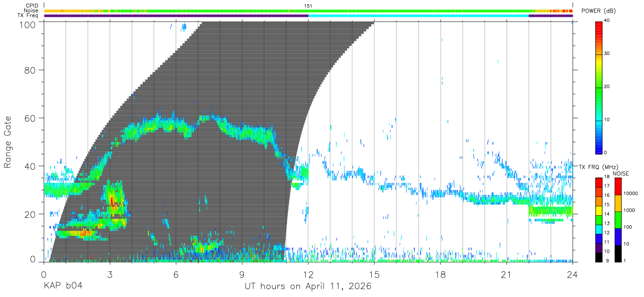Click the 1000 label on the NOISE scale
644x297 pixels.
(629, 210)
